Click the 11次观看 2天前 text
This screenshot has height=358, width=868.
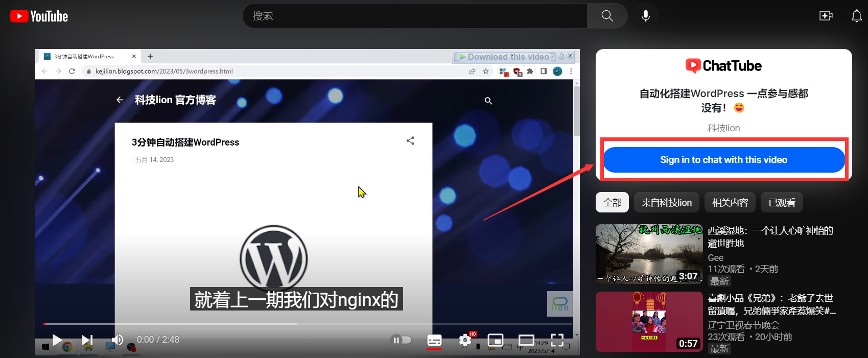[743, 269]
